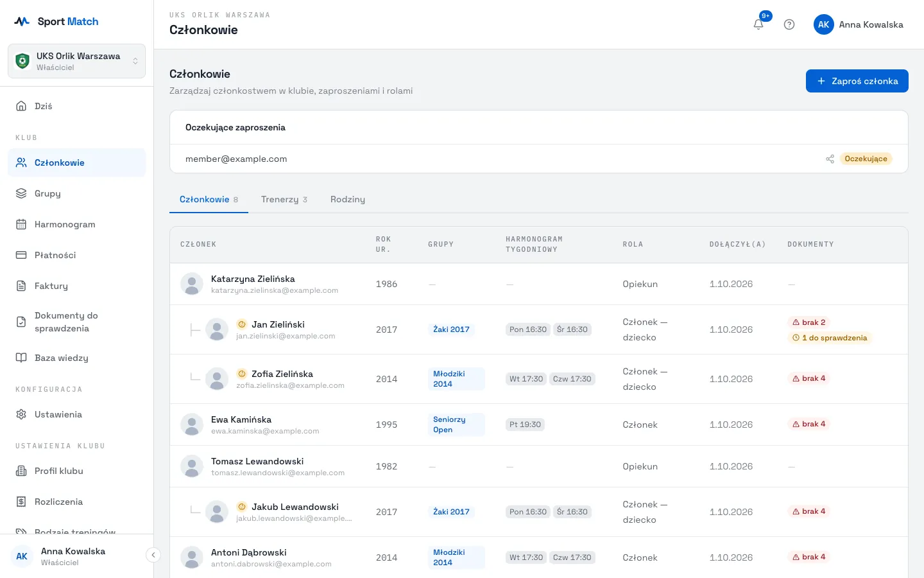924x578 pixels.
Task: Click Jakub Lewandowski's Śr 16:30 chip
Action: 572,512
